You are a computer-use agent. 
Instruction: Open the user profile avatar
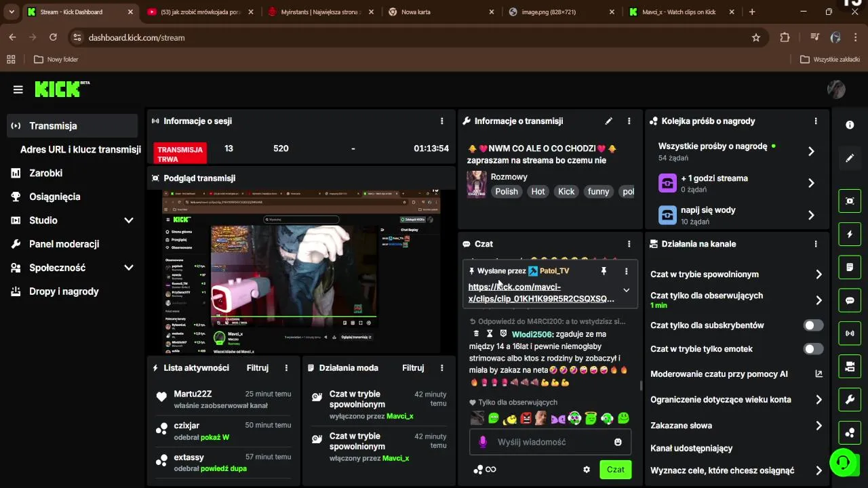836,89
